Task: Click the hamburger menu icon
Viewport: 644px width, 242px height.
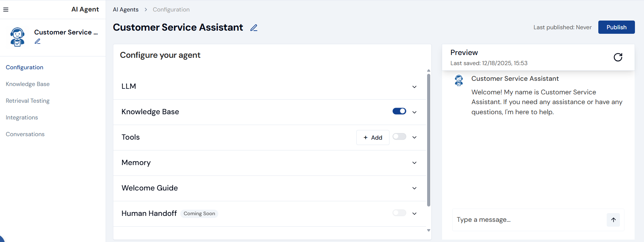Action: point(6,10)
